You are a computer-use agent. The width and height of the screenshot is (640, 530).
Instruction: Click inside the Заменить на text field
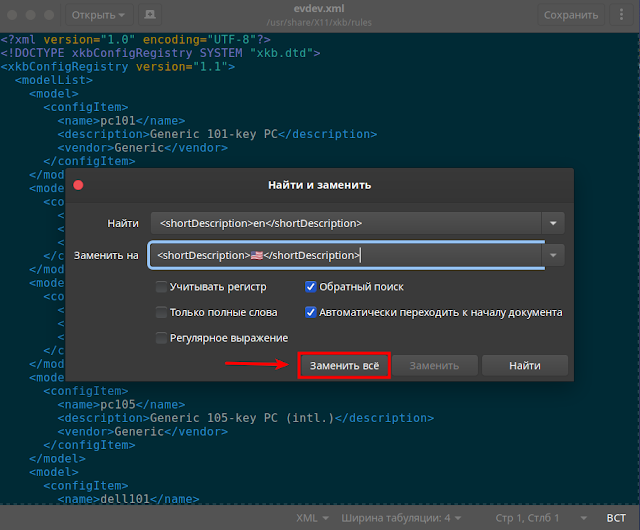[x=346, y=256]
